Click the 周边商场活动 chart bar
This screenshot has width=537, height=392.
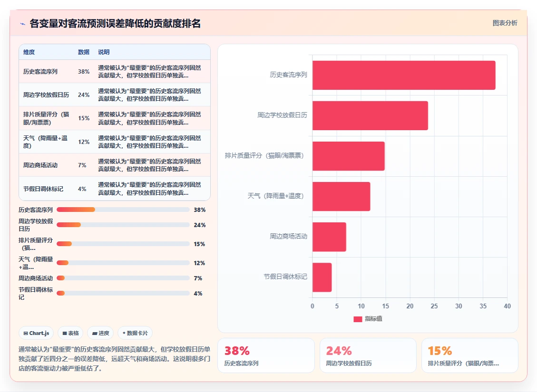(329, 237)
